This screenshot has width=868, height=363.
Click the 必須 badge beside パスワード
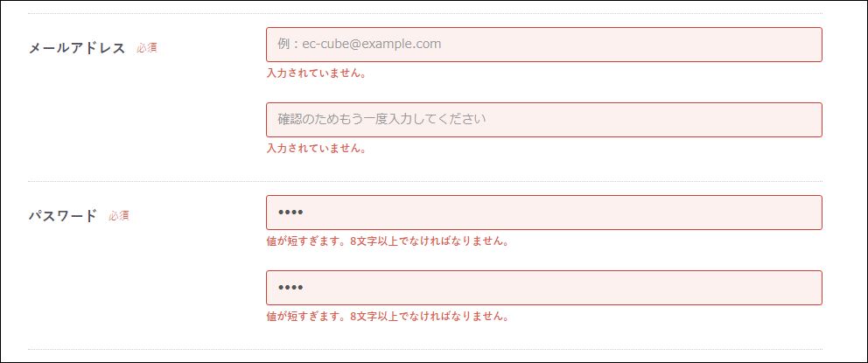[x=118, y=216]
